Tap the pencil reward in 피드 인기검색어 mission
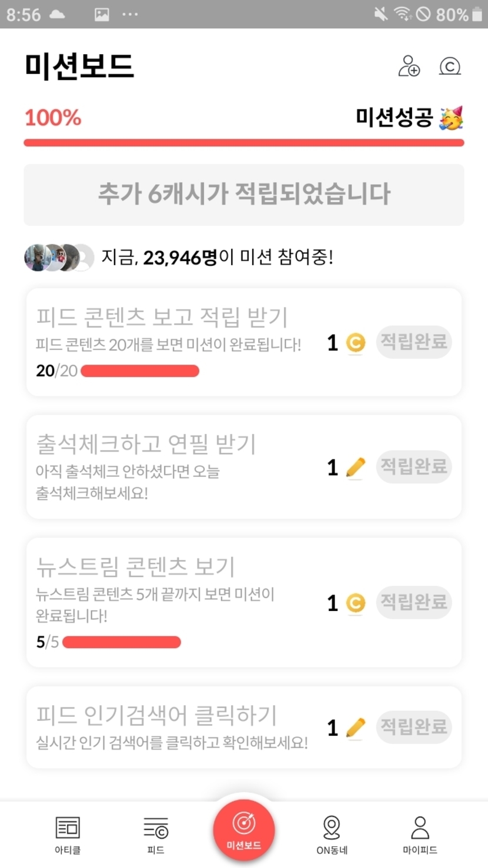 [355, 728]
